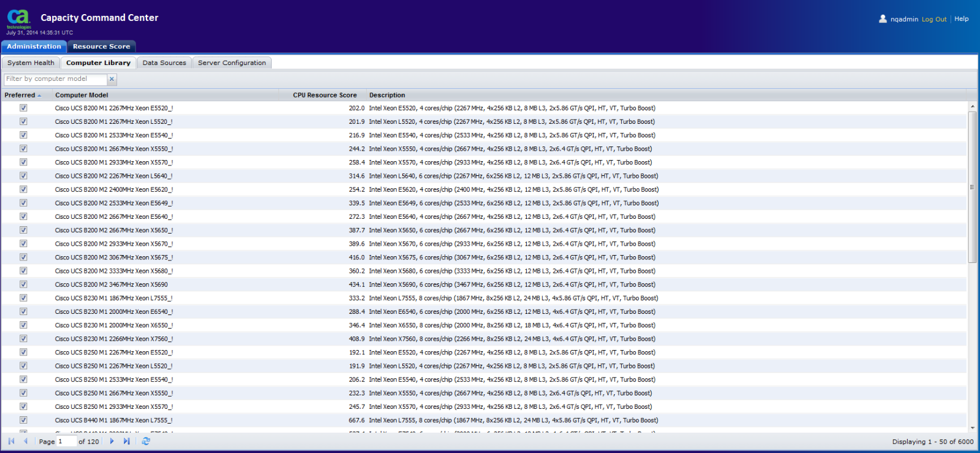Focus the Filter by computer model field
Viewport: 980px width, 453px height.
(x=56, y=79)
